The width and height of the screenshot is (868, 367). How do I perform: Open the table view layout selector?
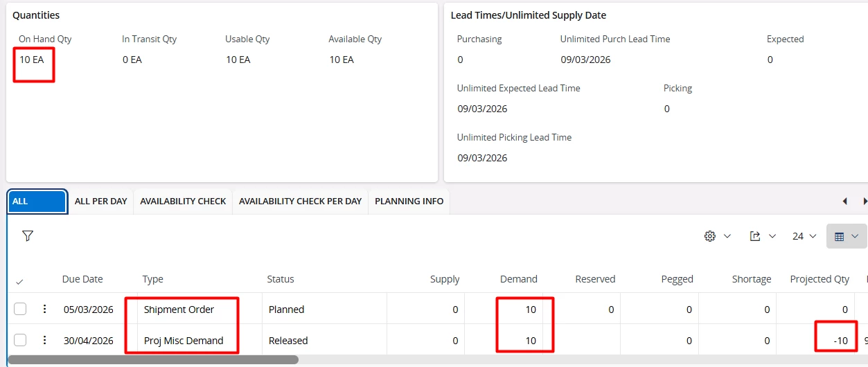click(x=846, y=236)
